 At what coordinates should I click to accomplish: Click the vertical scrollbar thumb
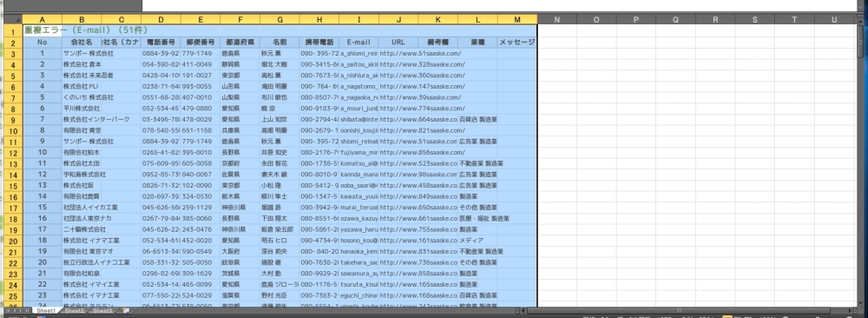tap(861, 42)
